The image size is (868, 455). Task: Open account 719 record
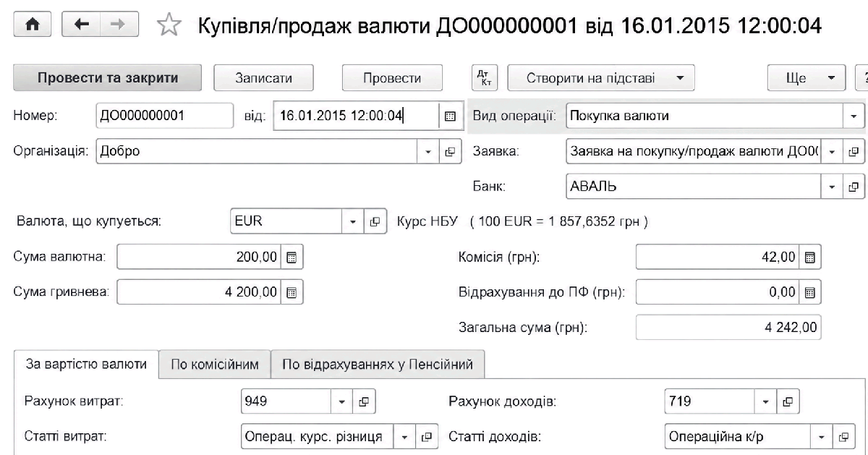point(788,401)
